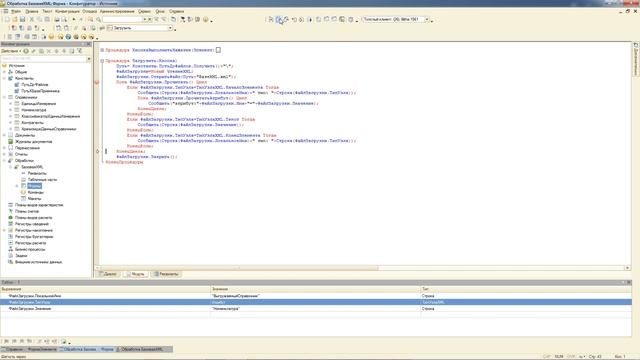Collapse the Справочники tree node
This screenshot has height=360, width=640.
[4, 97]
